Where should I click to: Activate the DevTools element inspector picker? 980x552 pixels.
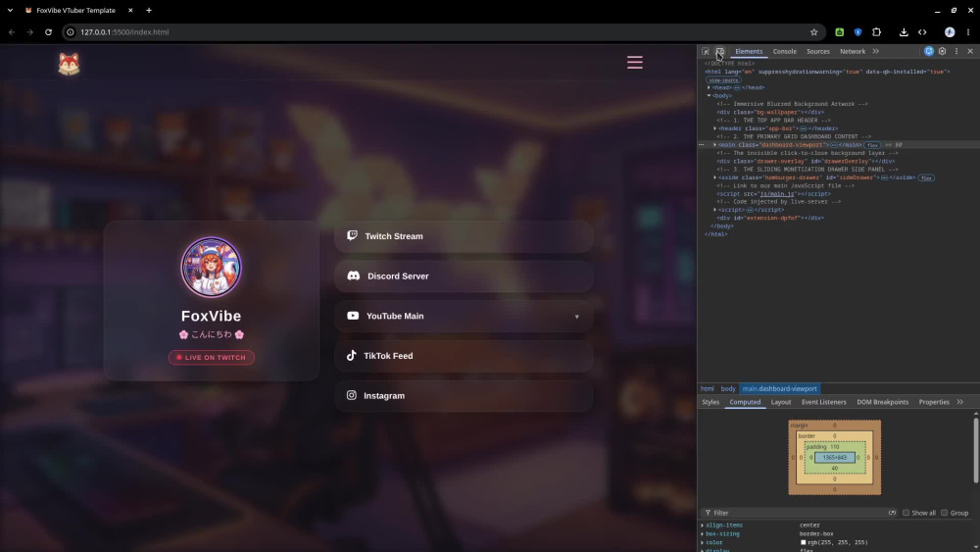click(706, 51)
